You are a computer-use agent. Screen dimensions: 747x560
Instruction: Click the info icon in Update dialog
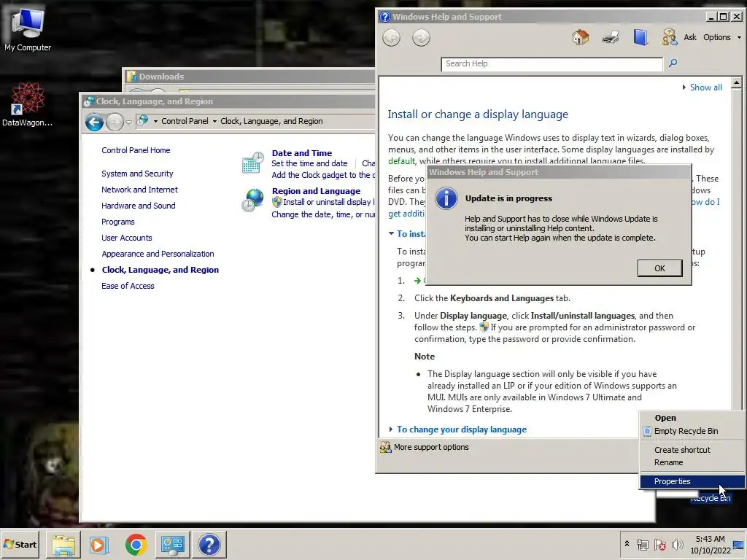(x=446, y=198)
